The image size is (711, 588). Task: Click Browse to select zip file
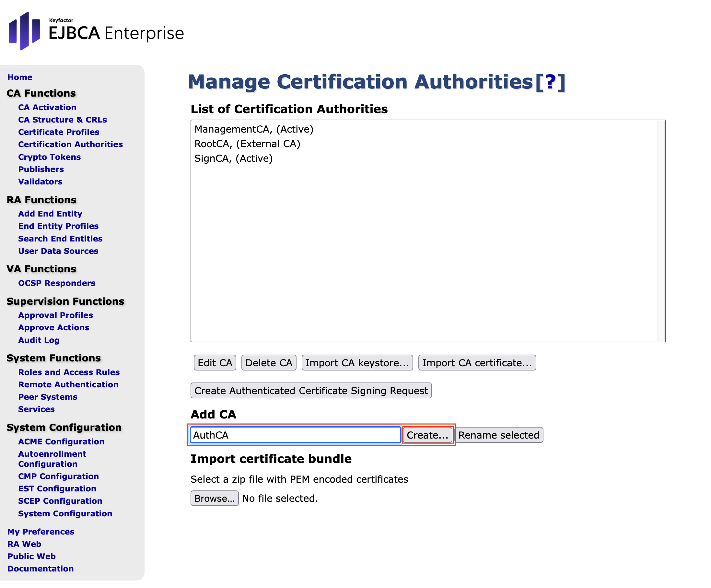click(x=214, y=498)
